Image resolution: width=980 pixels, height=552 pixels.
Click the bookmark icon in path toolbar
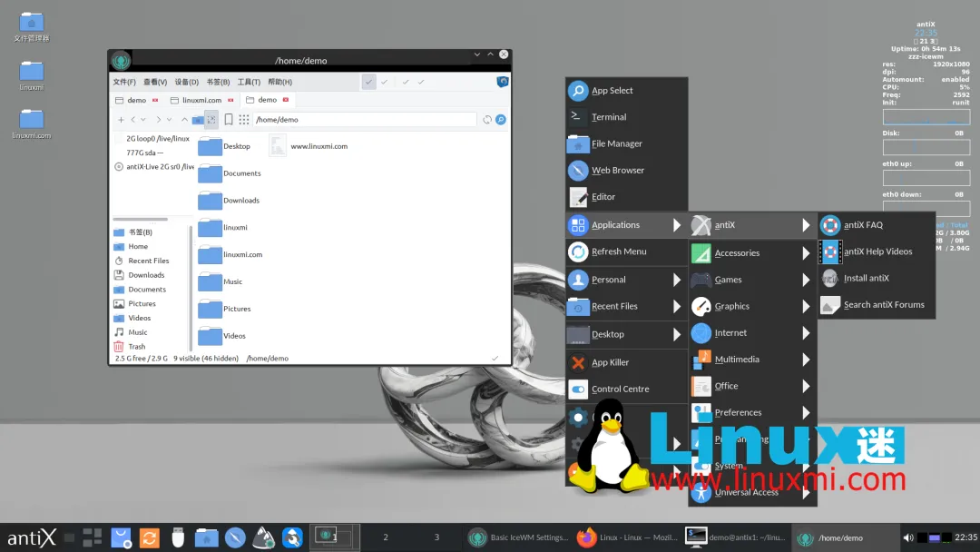(x=229, y=120)
